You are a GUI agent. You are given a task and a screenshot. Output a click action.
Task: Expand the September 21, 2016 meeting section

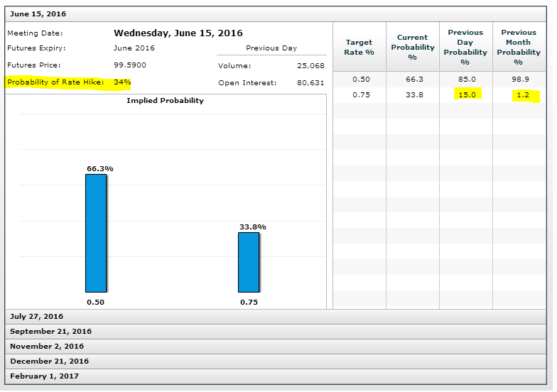50,332
